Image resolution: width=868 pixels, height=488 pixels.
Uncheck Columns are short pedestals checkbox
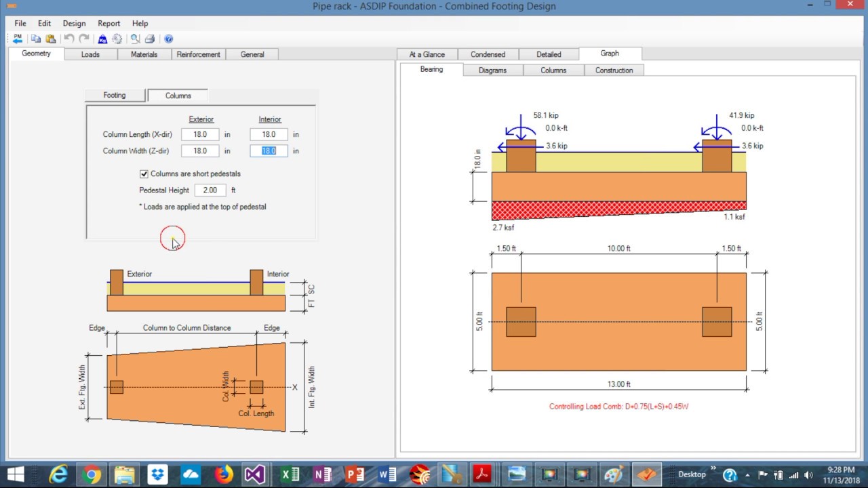click(x=144, y=174)
